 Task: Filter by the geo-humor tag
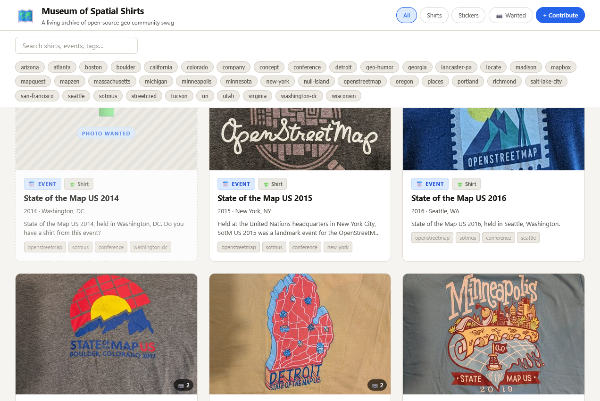tap(380, 67)
